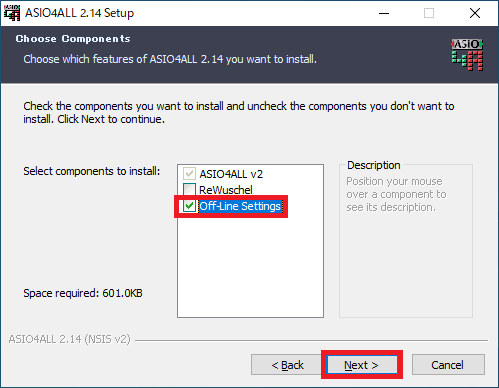Continue the installation with Next
499x388 pixels.
(x=362, y=365)
